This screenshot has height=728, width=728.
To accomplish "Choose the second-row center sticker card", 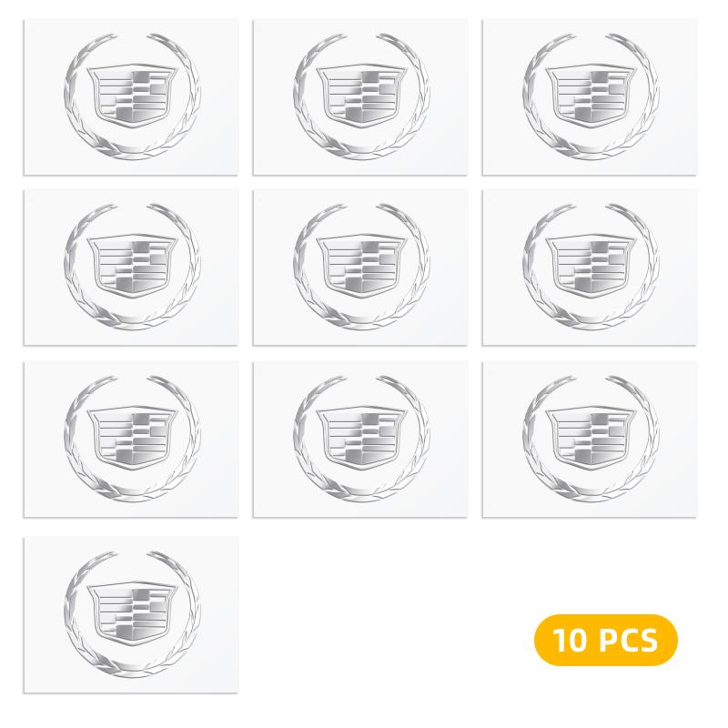I will point(360,267).
